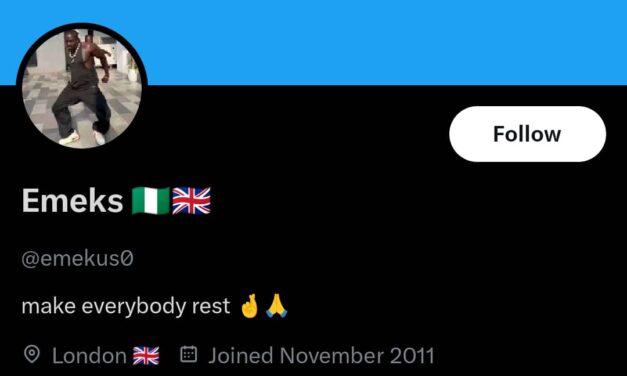Click the location pin icon
This screenshot has height=376, width=627.
pyautogui.click(x=32, y=355)
